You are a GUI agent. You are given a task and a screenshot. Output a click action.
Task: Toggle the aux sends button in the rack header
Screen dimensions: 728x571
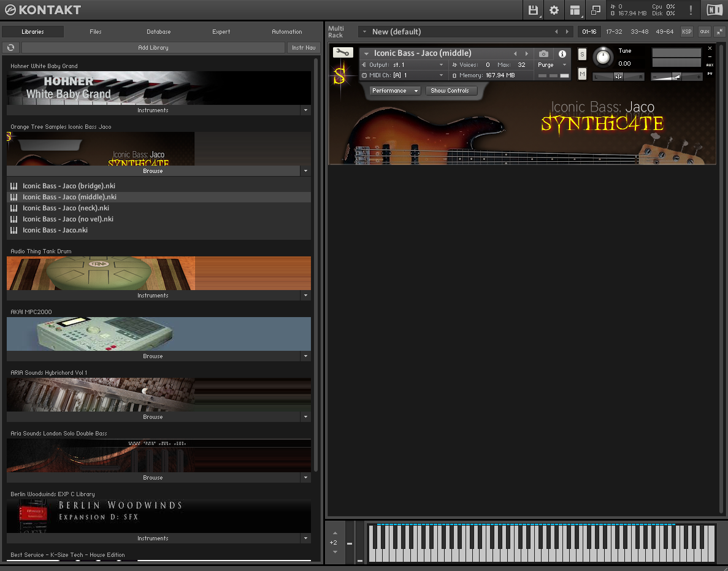705,31
